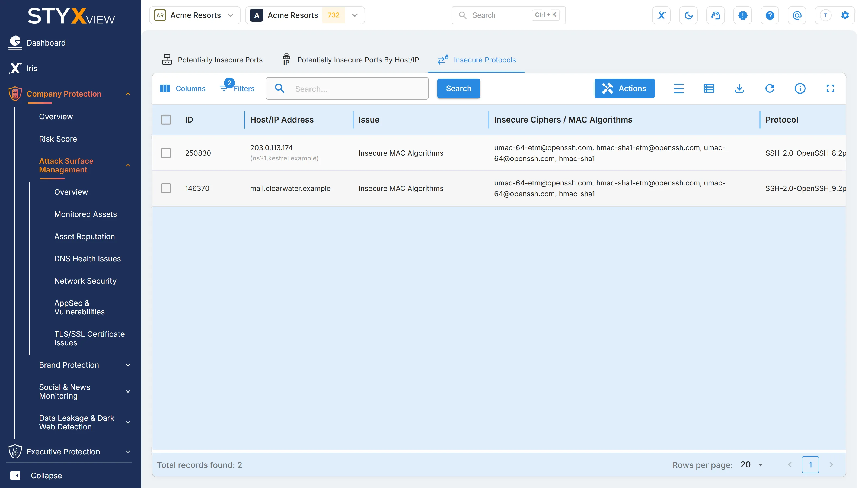Switch to Potentially Insecure Ports tab

click(212, 60)
